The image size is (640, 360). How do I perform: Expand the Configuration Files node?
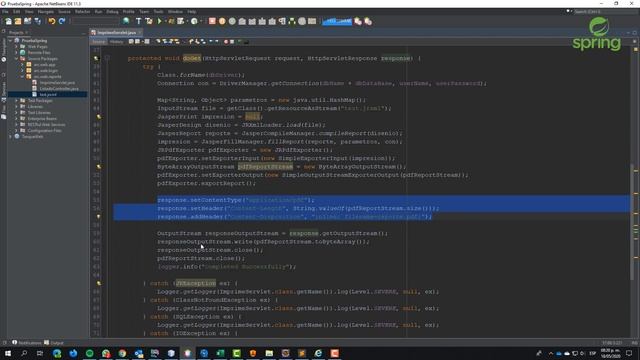click(x=16, y=131)
